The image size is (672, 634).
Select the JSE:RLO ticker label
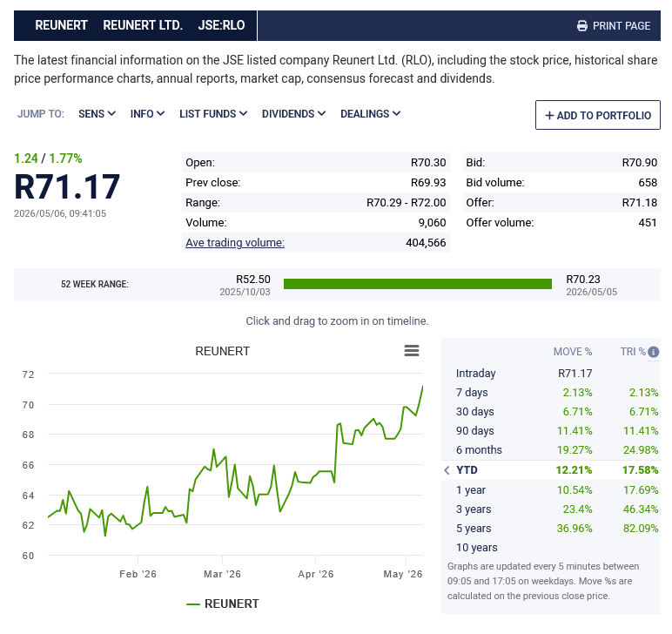click(x=221, y=25)
